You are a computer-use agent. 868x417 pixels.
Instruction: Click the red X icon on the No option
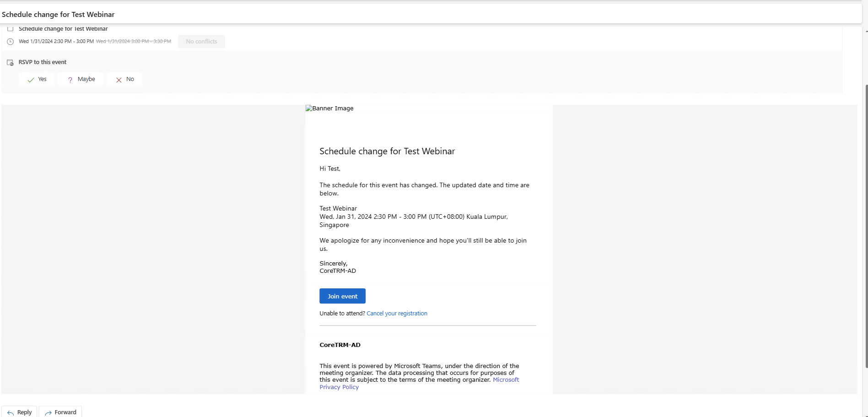tap(119, 79)
